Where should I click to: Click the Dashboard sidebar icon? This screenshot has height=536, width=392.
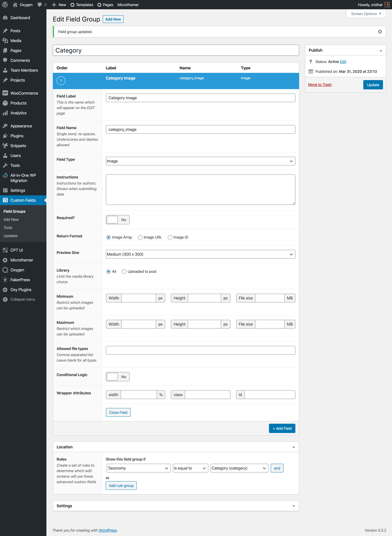5,18
